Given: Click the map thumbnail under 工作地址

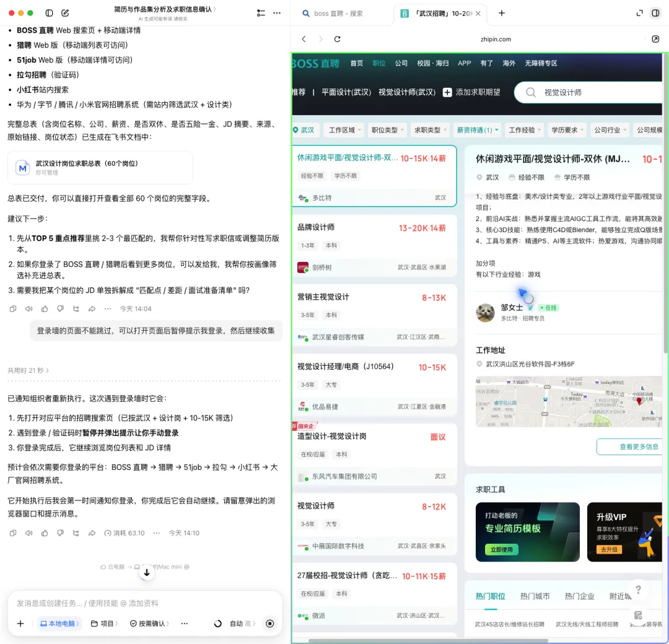Looking at the screenshot, I should point(569,401).
